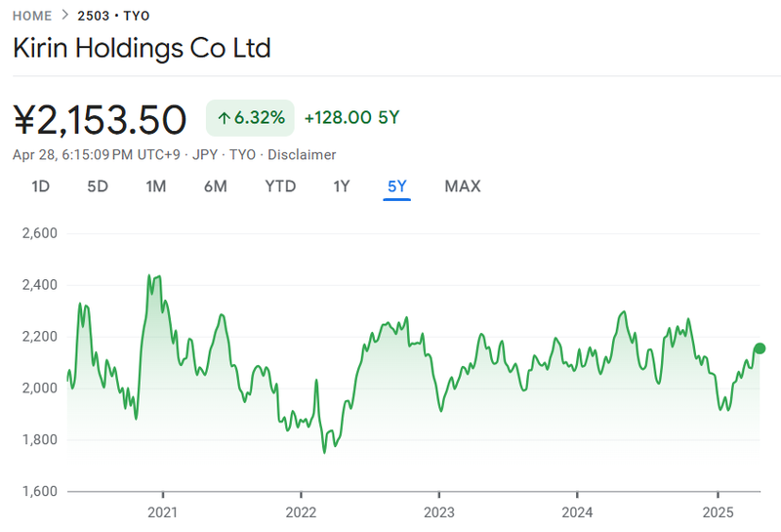Viewport: 781px width, 532px height.
Task: Click the 2023 x-axis label
Action: click(438, 512)
